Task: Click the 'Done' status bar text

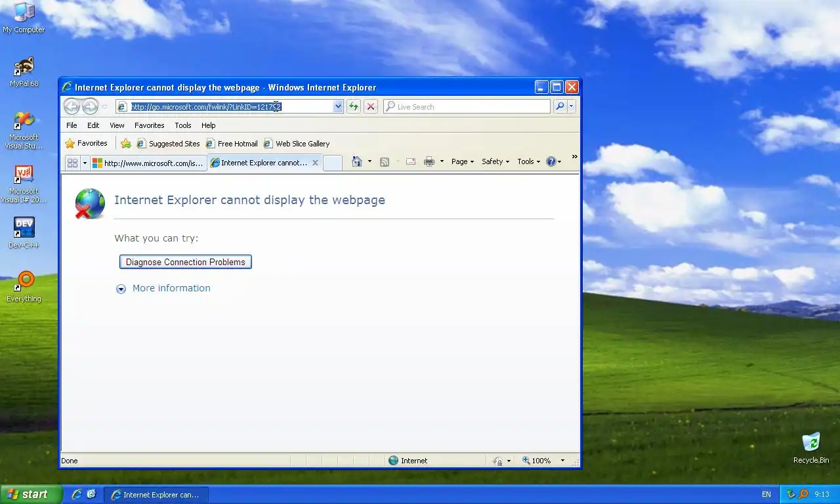Action: pyautogui.click(x=70, y=461)
